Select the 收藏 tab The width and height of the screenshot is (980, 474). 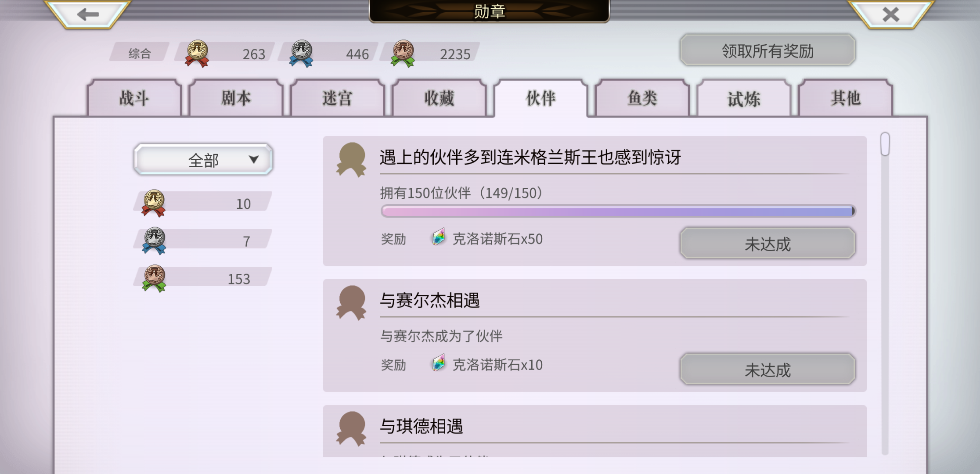(x=439, y=98)
